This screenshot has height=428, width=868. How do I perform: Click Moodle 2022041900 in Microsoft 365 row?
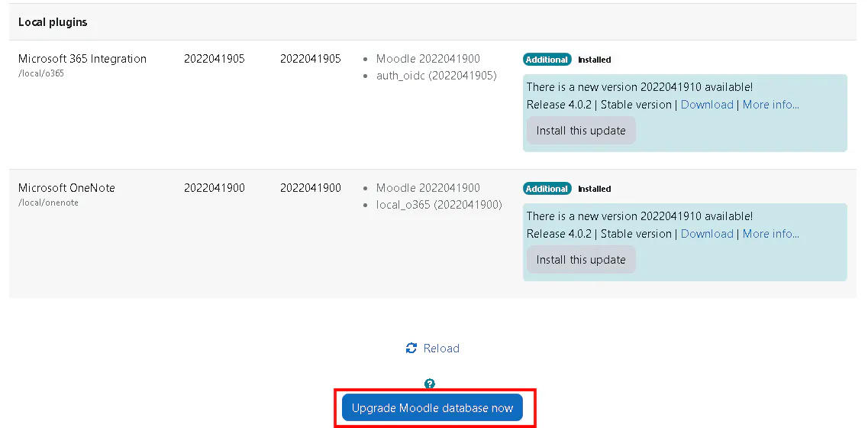[x=428, y=58]
